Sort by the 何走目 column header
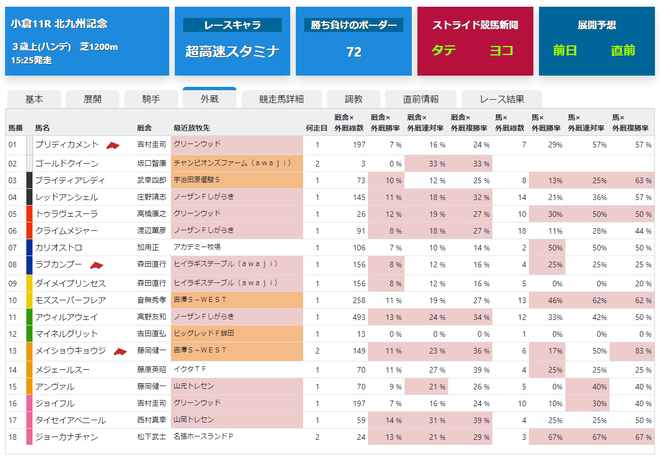 coord(317,128)
